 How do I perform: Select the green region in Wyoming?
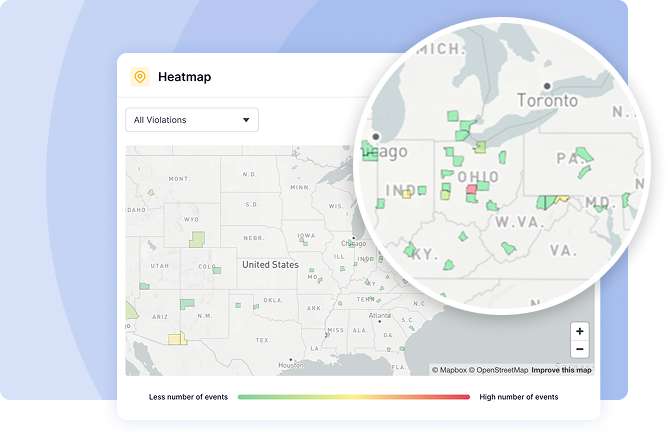tap(197, 240)
